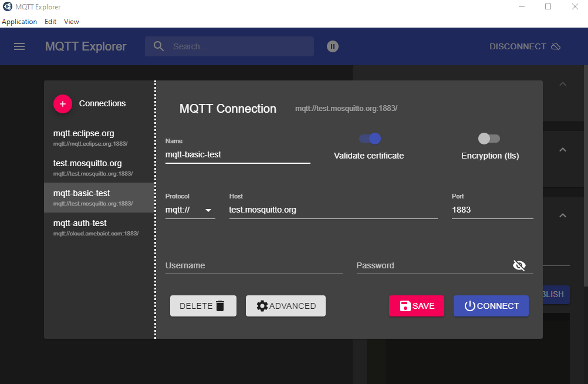Save the connection with the SAVE button
588x384 pixels.
[x=417, y=306]
